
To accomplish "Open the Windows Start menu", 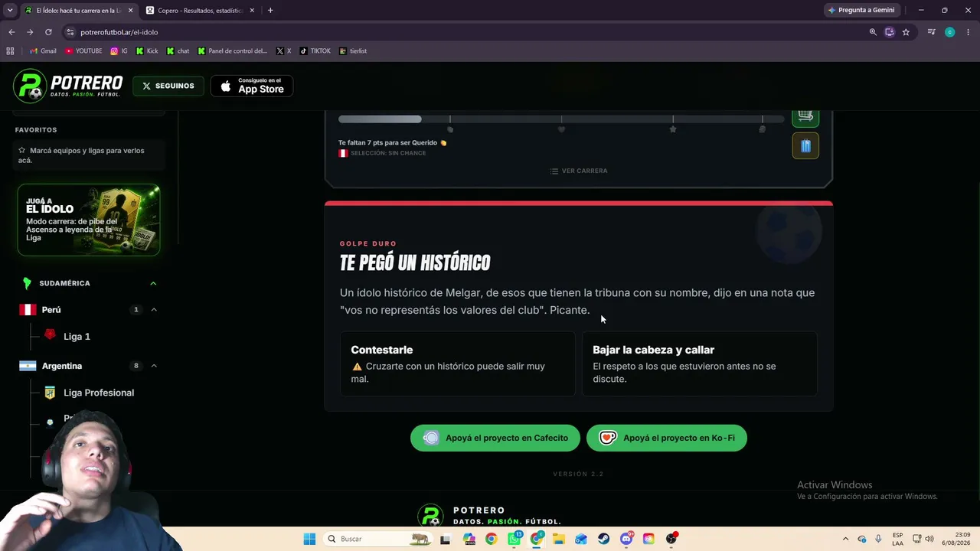I will pyautogui.click(x=309, y=539).
